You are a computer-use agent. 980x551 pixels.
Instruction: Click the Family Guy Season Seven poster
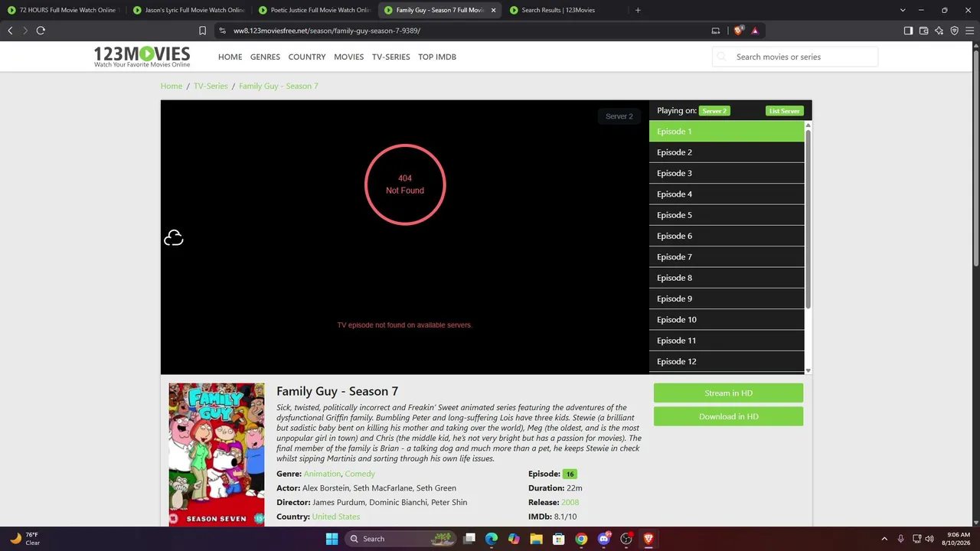(217, 455)
